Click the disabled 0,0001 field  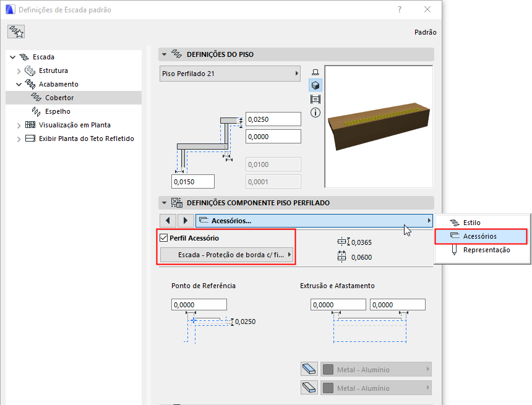[x=273, y=181]
